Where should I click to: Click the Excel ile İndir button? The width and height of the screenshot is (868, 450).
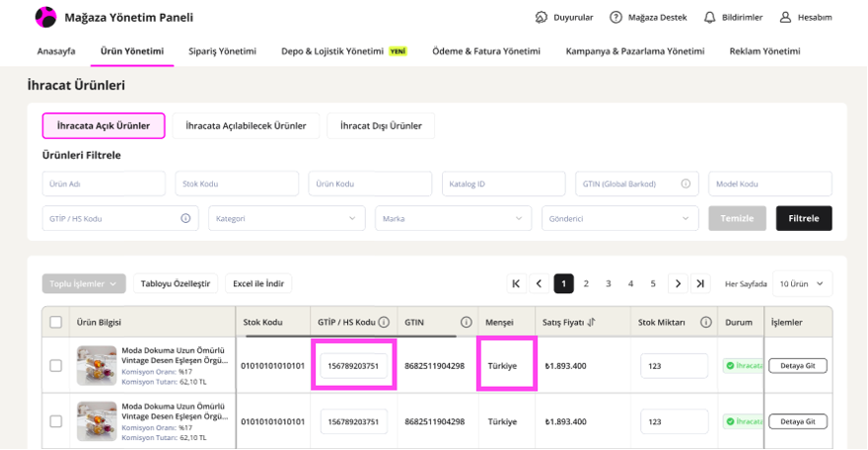[258, 284]
